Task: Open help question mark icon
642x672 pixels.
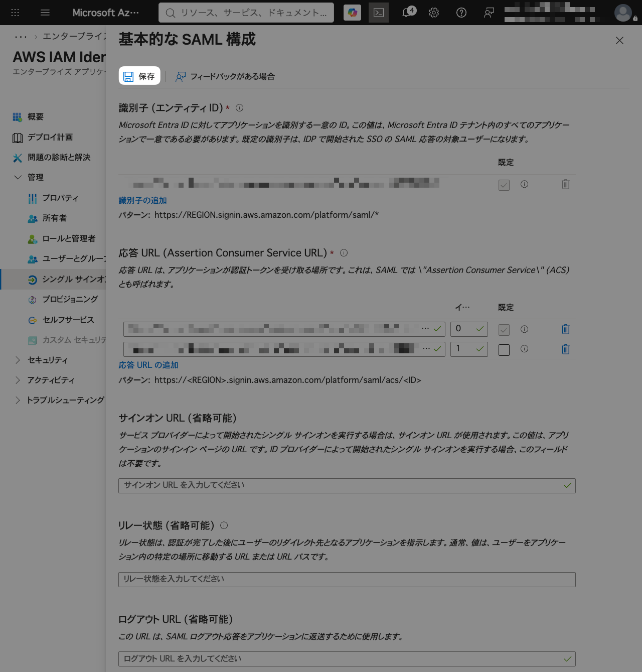Action: pyautogui.click(x=461, y=13)
